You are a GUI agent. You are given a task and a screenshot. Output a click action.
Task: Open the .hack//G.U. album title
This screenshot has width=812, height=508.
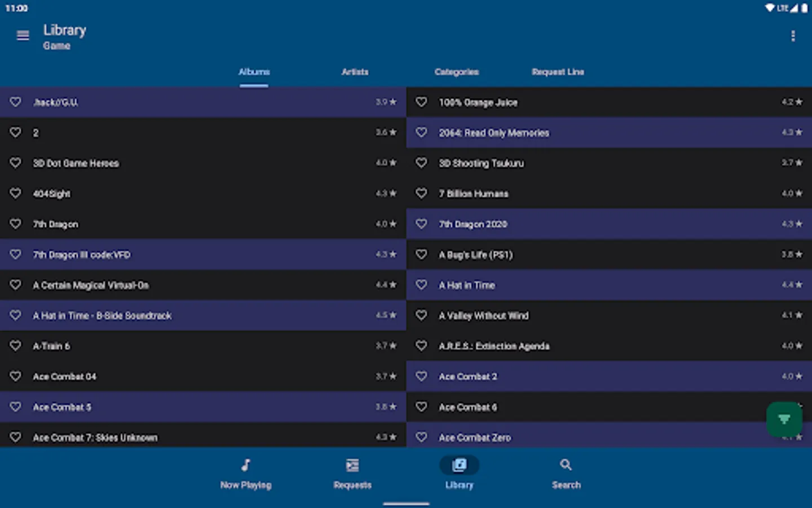[x=55, y=103]
